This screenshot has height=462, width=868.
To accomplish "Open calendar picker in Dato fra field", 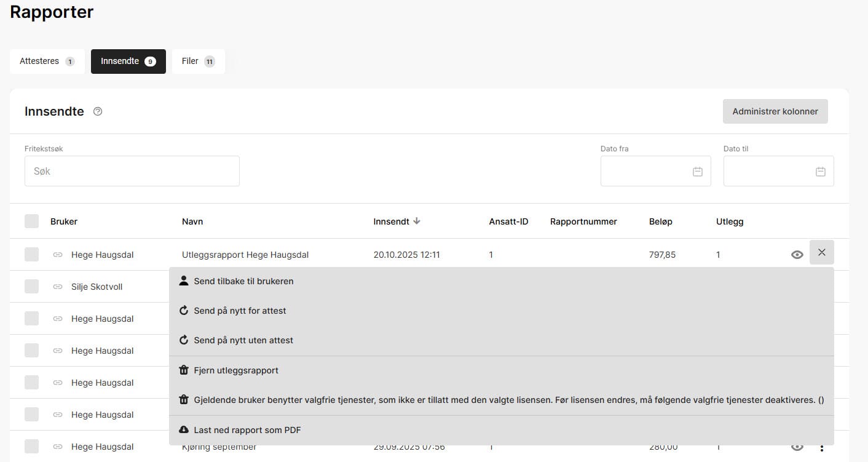I will pyautogui.click(x=697, y=172).
